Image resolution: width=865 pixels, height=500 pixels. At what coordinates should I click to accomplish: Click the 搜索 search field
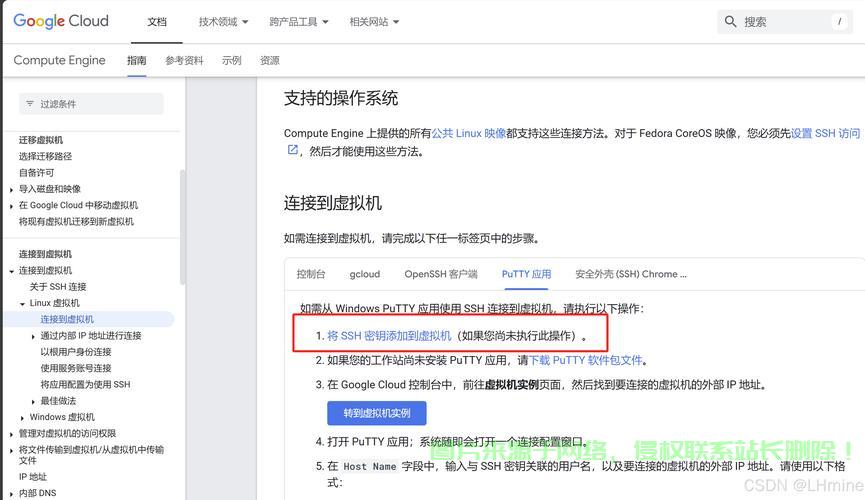(x=784, y=22)
